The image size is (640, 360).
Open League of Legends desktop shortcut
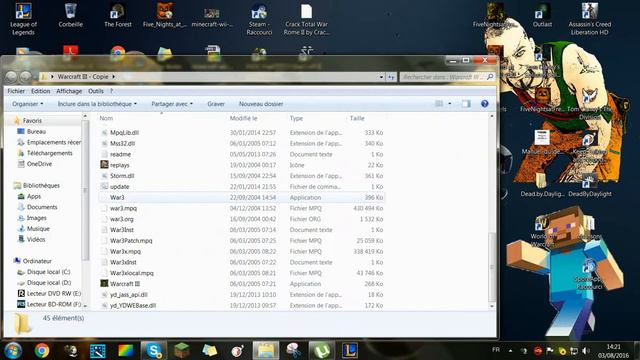pyautogui.click(x=23, y=19)
